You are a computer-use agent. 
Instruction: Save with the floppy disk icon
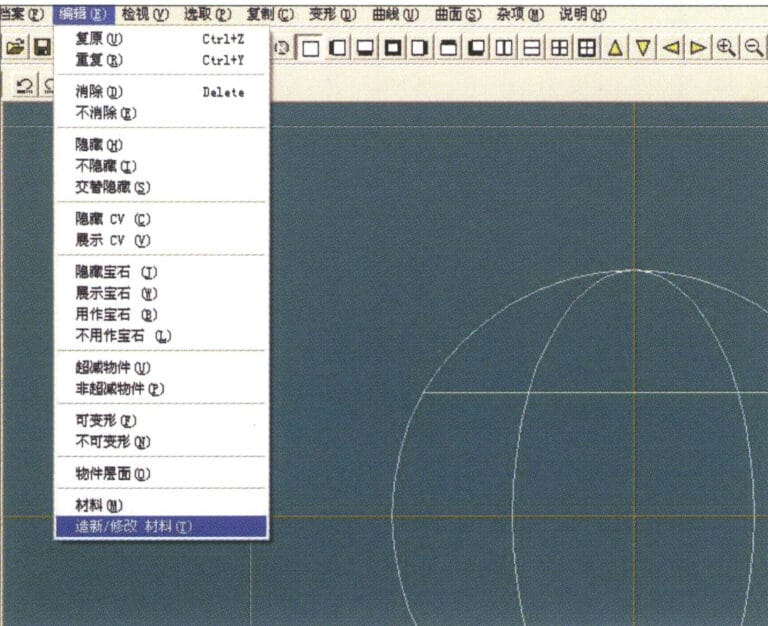tap(42, 48)
